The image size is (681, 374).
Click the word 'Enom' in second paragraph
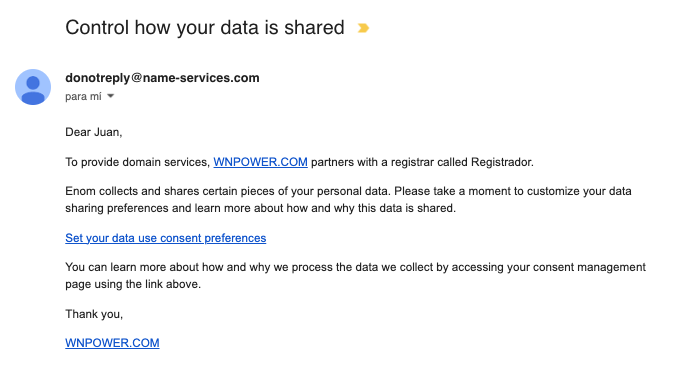(80, 191)
